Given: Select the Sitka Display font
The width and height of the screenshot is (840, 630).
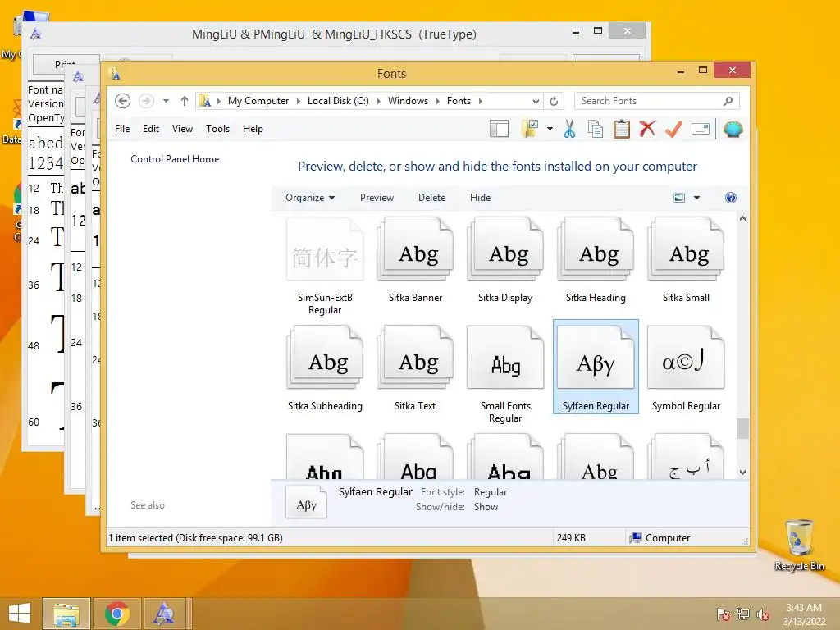Looking at the screenshot, I should point(505,260).
